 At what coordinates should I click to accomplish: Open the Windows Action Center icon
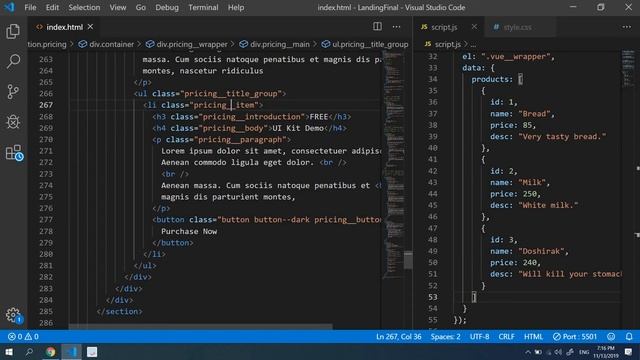[629, 352]
